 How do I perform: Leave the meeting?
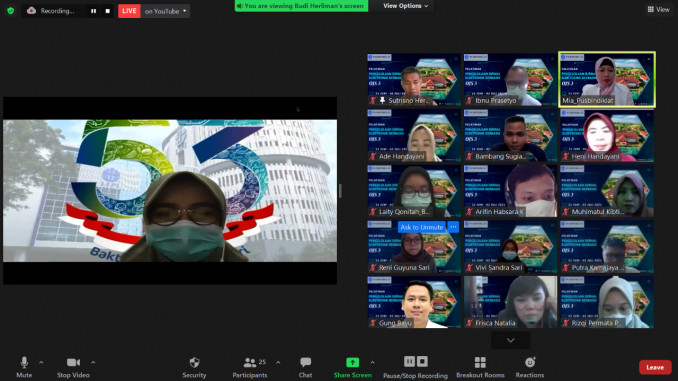[x=655, y=367]
